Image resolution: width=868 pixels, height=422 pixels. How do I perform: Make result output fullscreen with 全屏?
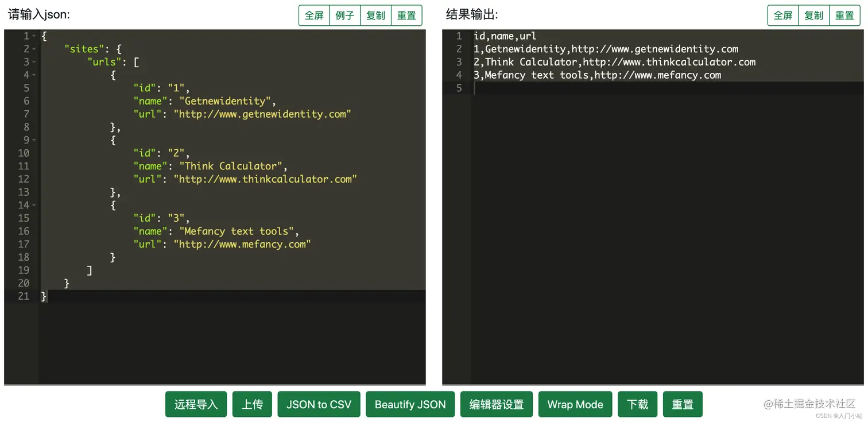coord(783,16)
